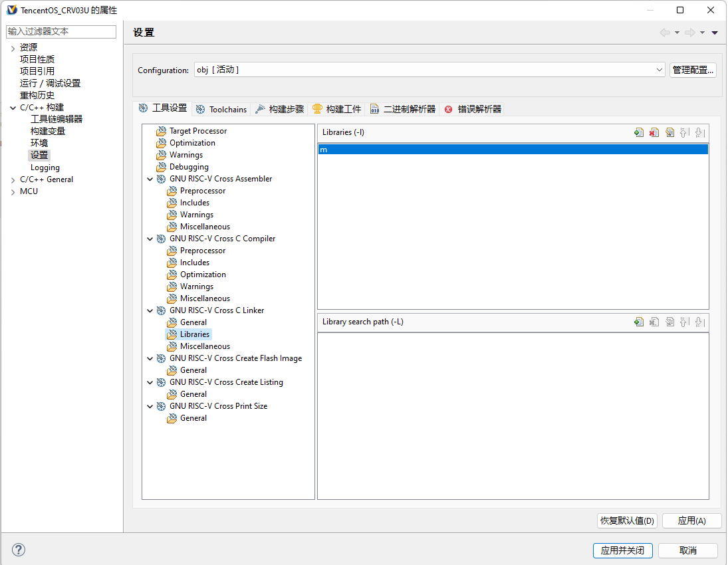The image size is (728, 565).
Task: Click the Delete library icon in Libraries toolbar
Action: pos(654,132)
